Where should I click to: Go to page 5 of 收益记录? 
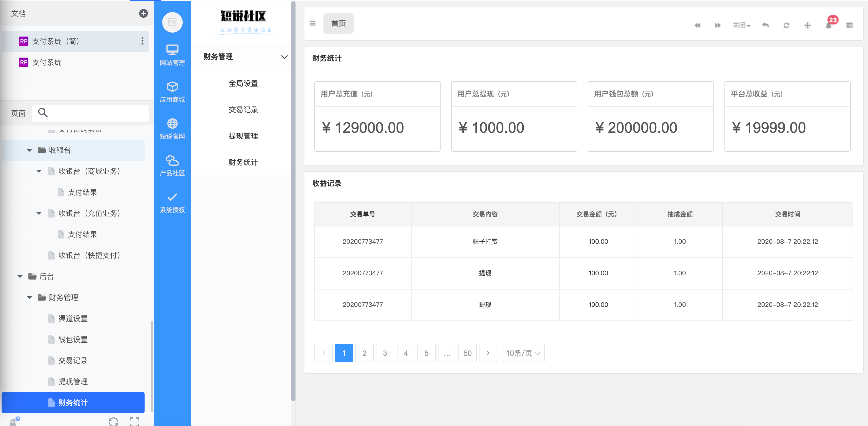[426, 353]
